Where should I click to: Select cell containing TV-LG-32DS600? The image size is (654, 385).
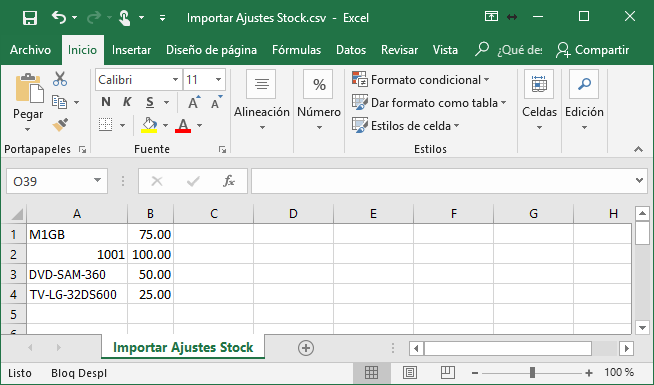pos(77,294)
